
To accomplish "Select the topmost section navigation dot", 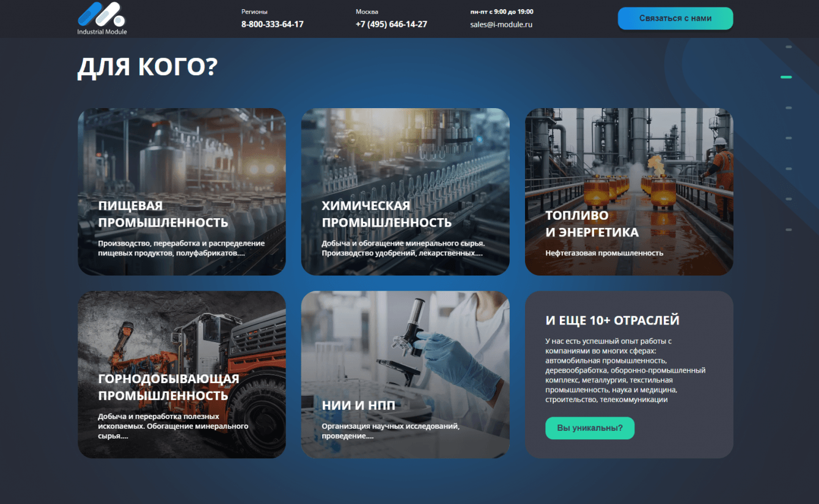I will click(x=788, y=46).
